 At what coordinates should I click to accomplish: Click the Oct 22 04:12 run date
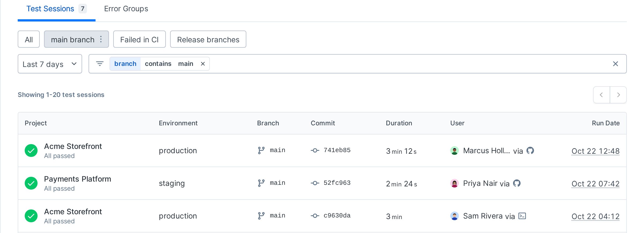[x=595, y=216]
